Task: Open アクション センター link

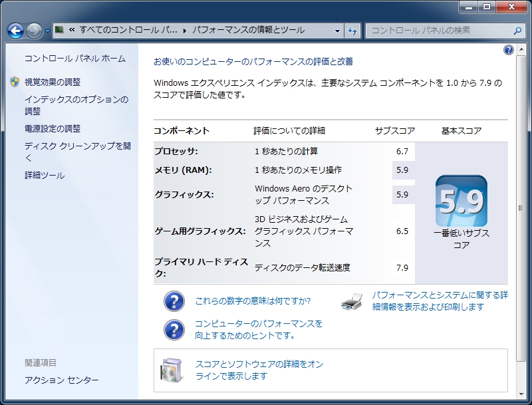Action: click(x=61, y=380)
